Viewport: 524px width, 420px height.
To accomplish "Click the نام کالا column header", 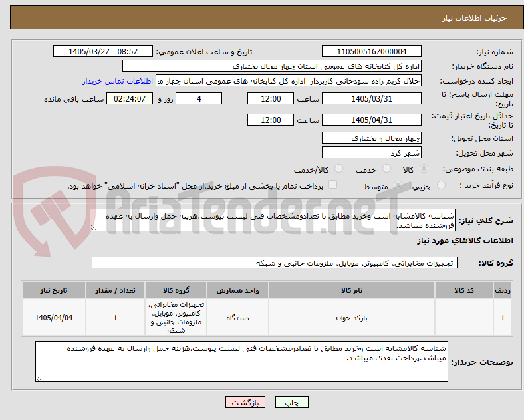I will click(352, 290).
